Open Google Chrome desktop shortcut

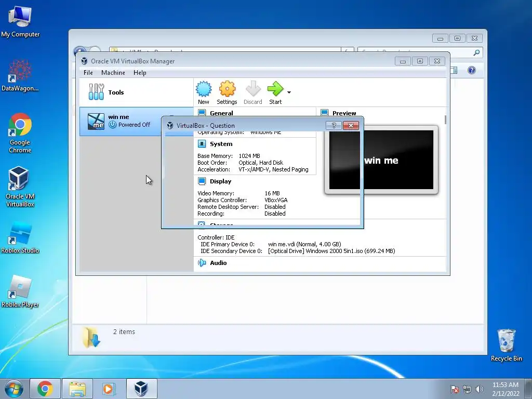[x=20, y=133]
